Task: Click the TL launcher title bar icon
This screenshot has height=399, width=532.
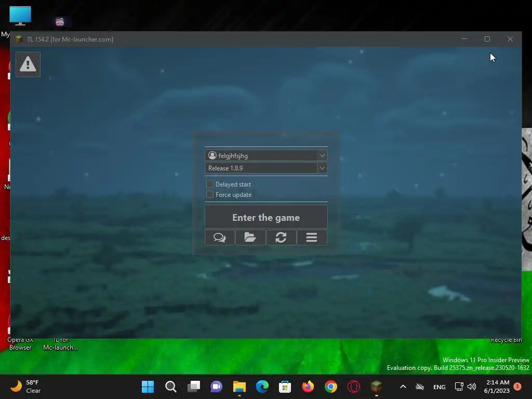Action: (x=19, y=39)
